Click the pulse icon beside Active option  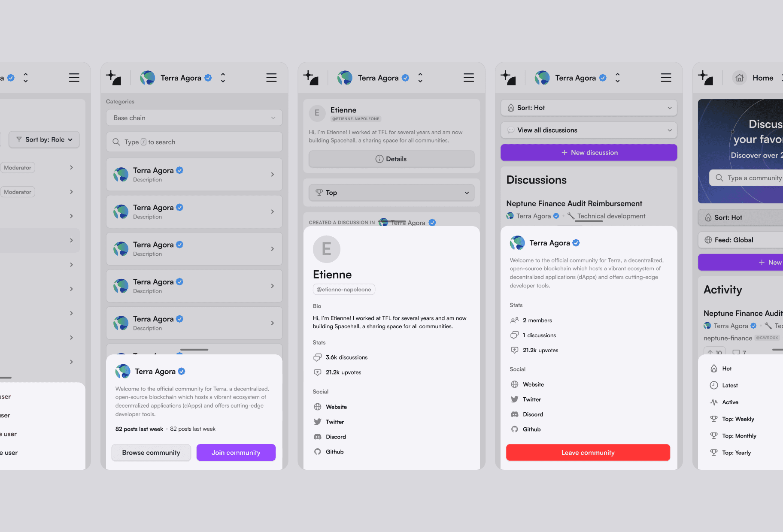tap(714, 402)
